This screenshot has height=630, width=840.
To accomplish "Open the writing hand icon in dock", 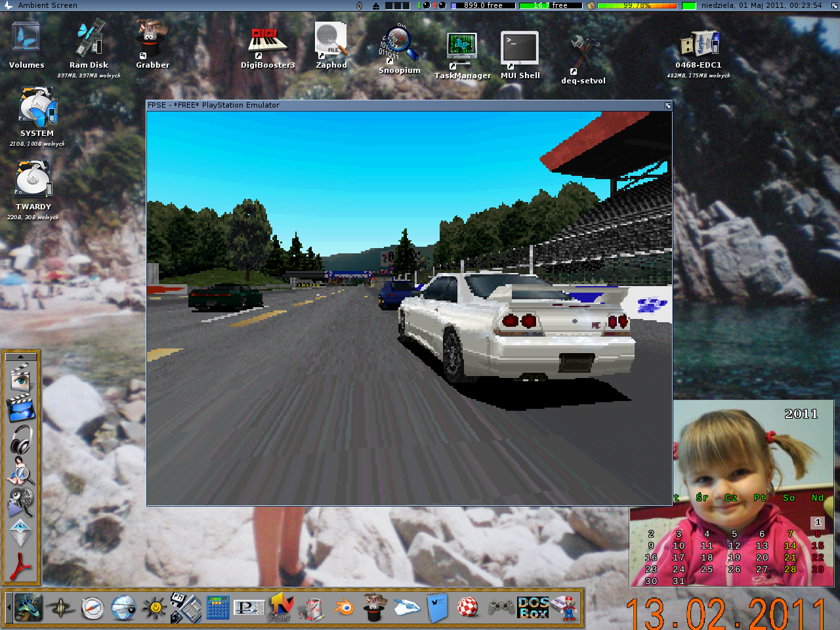I will [407, 608].
